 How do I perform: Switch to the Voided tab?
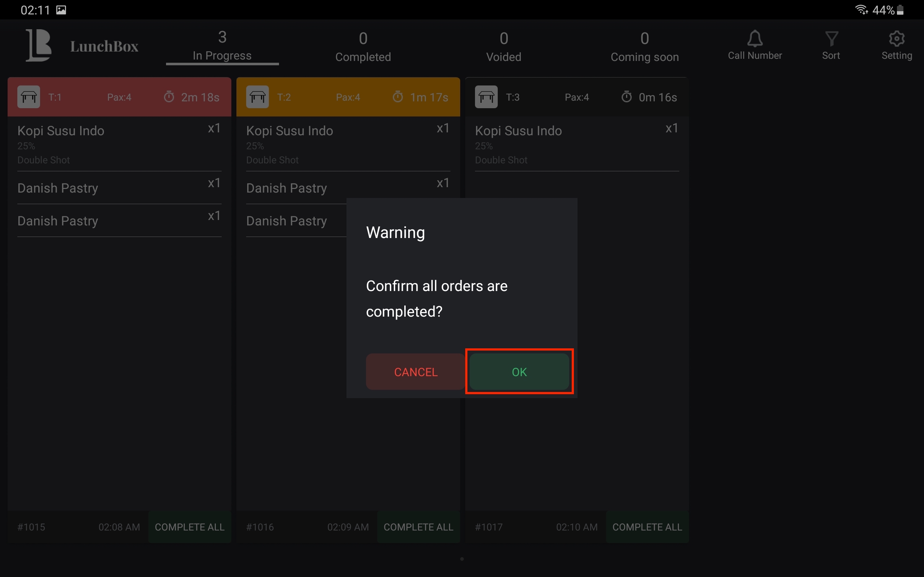tap(503, 47)
